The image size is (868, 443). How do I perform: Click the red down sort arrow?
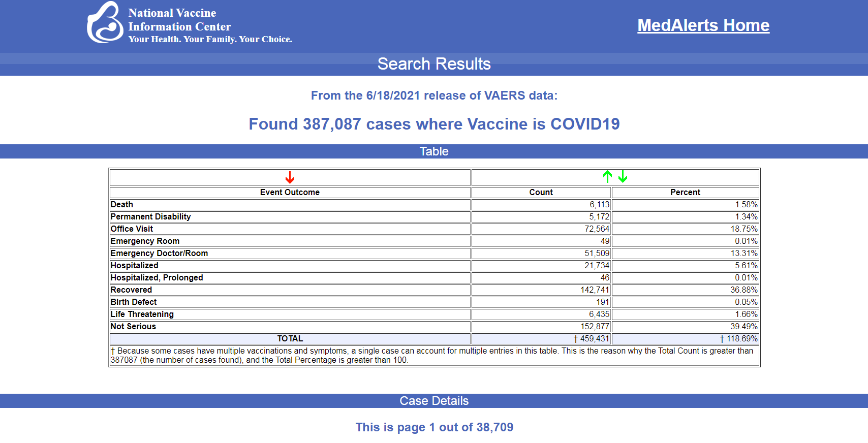[290, 177]
